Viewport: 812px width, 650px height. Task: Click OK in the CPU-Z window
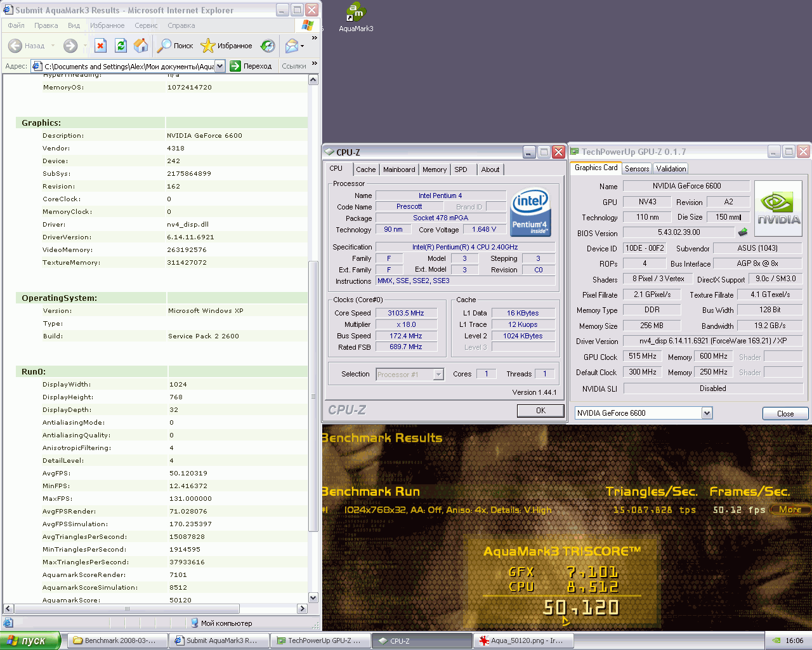(x=540, y=411)
